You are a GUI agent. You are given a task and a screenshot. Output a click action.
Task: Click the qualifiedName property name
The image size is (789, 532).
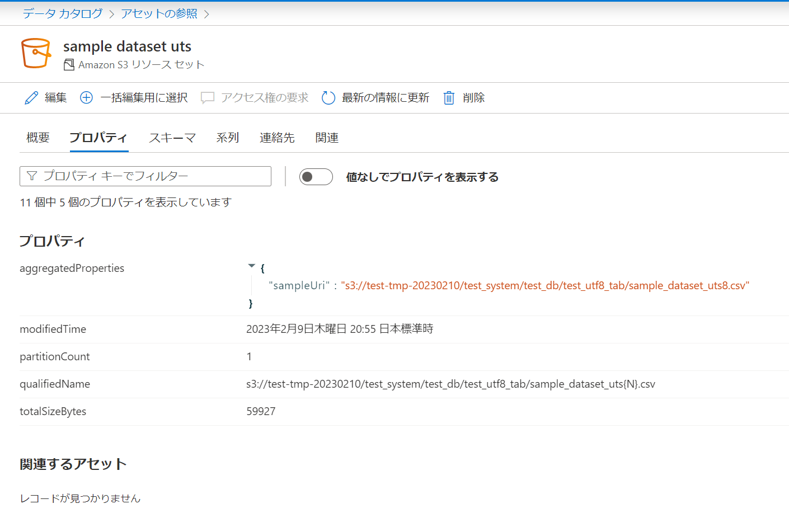(x=55, y=384)
